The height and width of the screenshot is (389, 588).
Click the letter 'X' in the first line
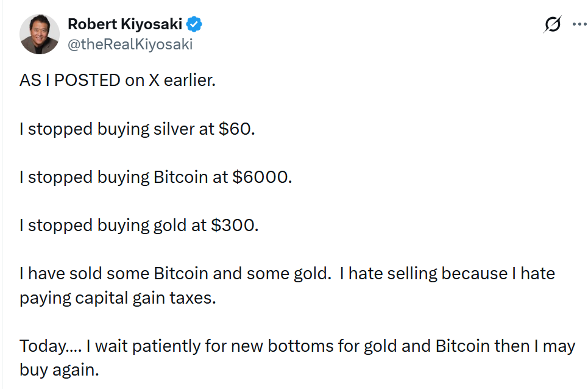155,80
